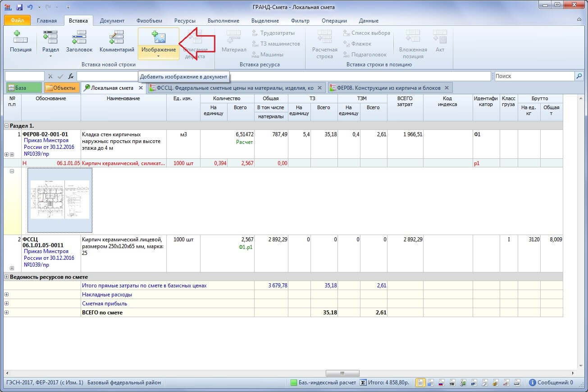Switch to the База document tab
Screen dimensions: 588x392
(23, 88)
